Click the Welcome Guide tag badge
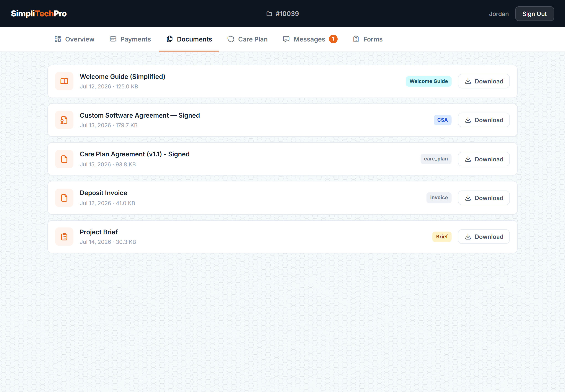Image resolution: width=565 pixels, height=392 pixels. coord(429,81)
